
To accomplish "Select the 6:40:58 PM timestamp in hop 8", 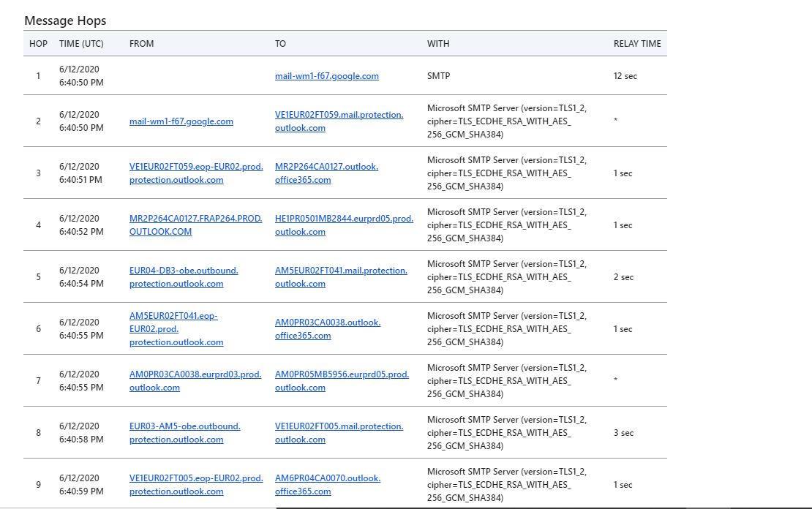I will click(81, 439).
